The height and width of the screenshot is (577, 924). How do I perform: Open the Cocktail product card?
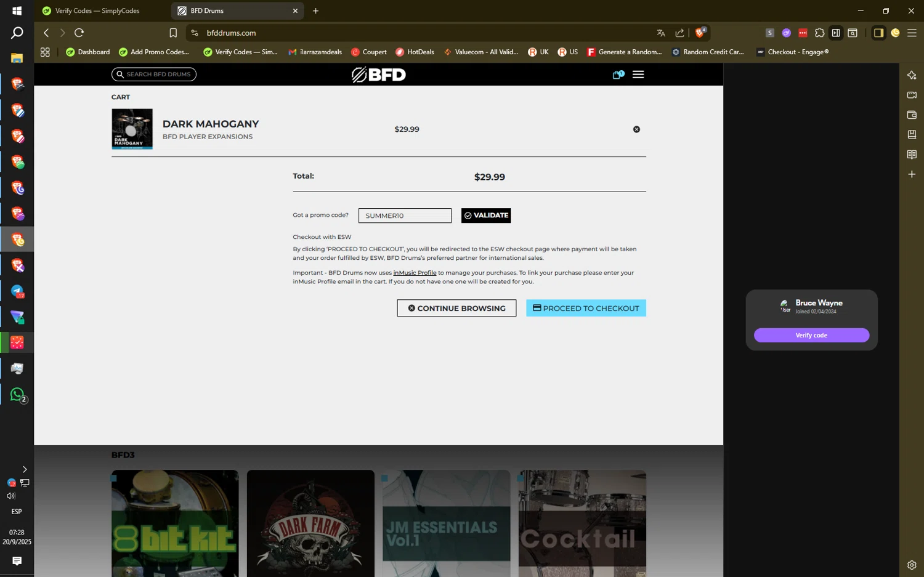(582, 523)
